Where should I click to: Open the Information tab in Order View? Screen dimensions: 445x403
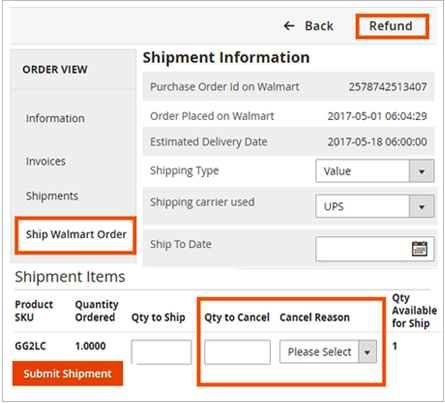click(x=55, y=118)
